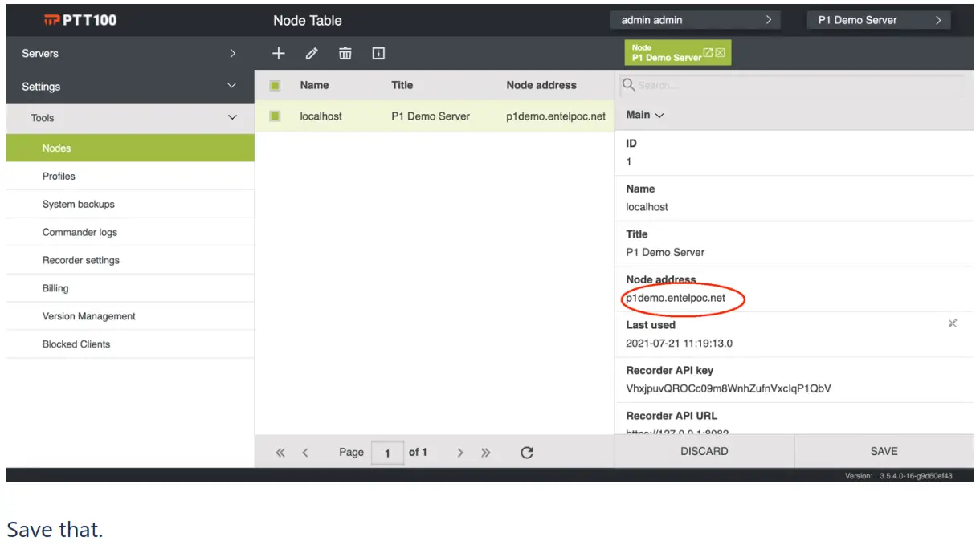Expand the Servers sidebar section
Image resolution: width=980 pixels, height=545 pixels.
pos(130,54)
